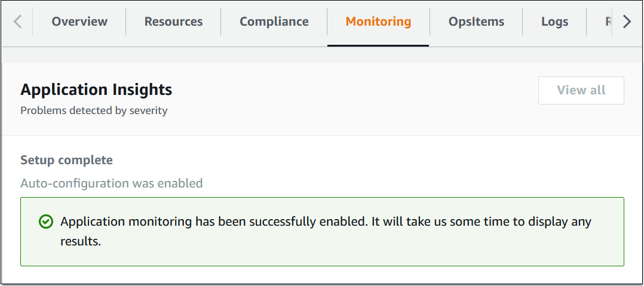
Task: Click the word 'results.' in the green banner
Action: tap(81, 242)
